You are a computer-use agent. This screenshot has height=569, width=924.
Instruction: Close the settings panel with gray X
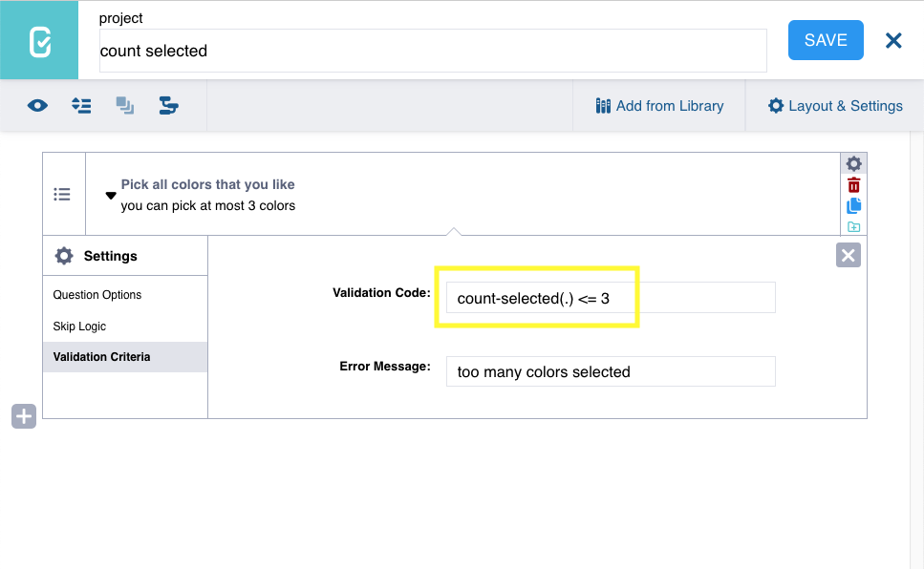click(x=848, y=255)
